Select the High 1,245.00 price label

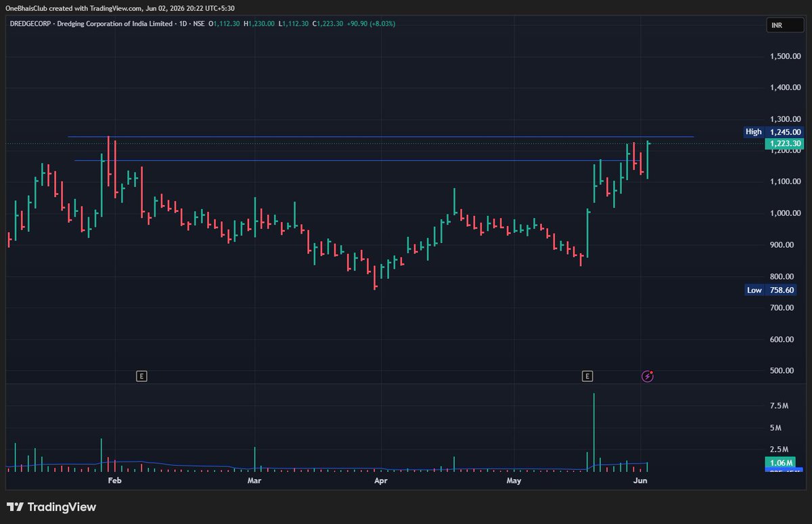(774, 132)
